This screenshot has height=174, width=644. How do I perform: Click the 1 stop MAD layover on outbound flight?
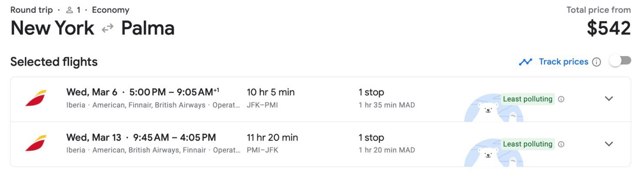pyautogui.click(x=387, y=98)
